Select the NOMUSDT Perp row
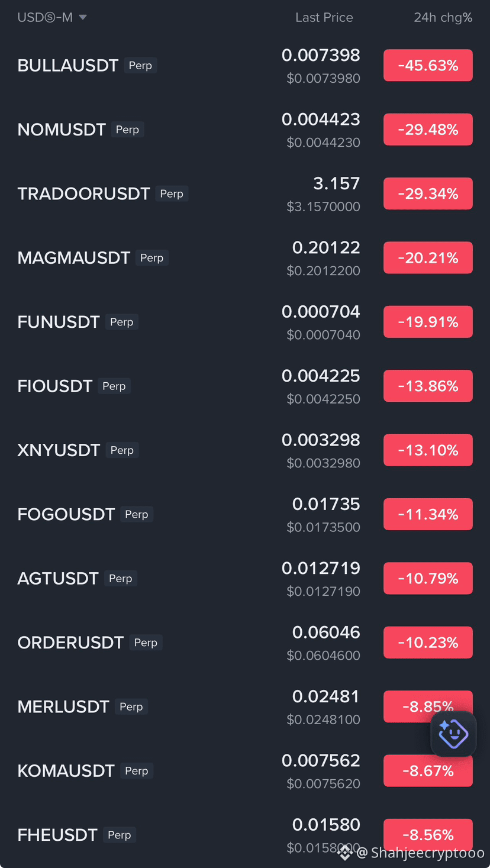The height and width of the screenshot is (868, 490). 245,130
